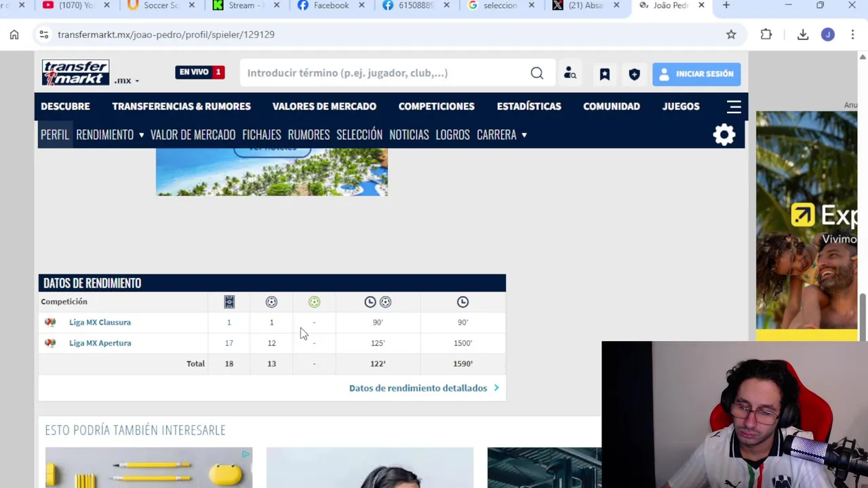Open TRANSFERENCIAS & RUMORES menu
The height and width of the screenshot is (488, 868).
tap(181, 106)
